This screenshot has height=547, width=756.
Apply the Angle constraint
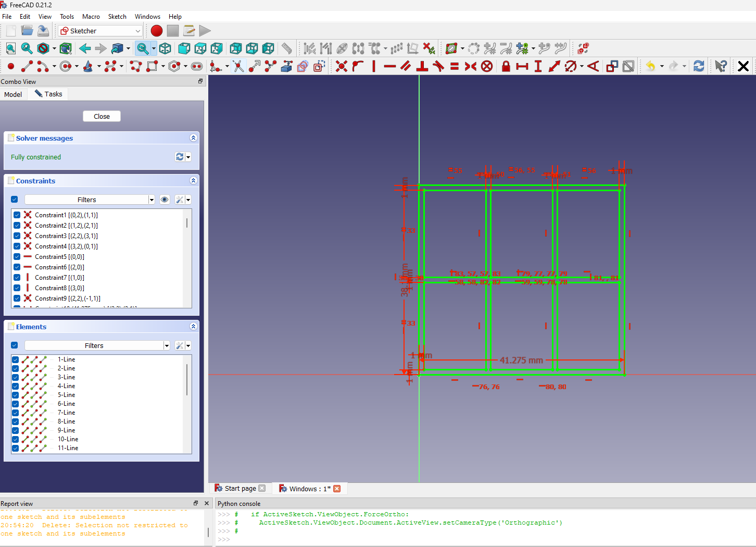click(x=593, y=66)
